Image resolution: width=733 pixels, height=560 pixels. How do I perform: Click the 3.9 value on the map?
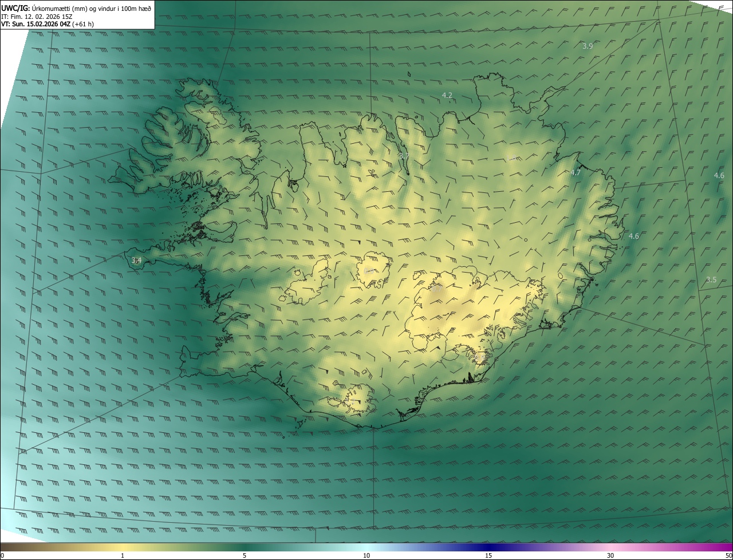pyautogui.click(x=588, y=46)
